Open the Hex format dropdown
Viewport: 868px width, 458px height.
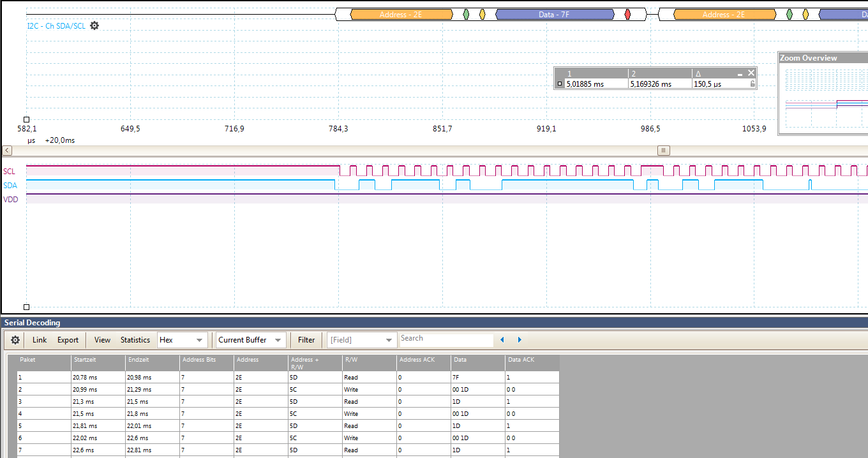pos(182,340)
